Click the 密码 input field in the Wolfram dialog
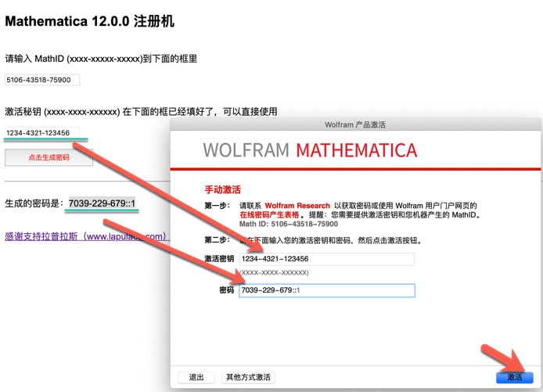 click(327, 290)
